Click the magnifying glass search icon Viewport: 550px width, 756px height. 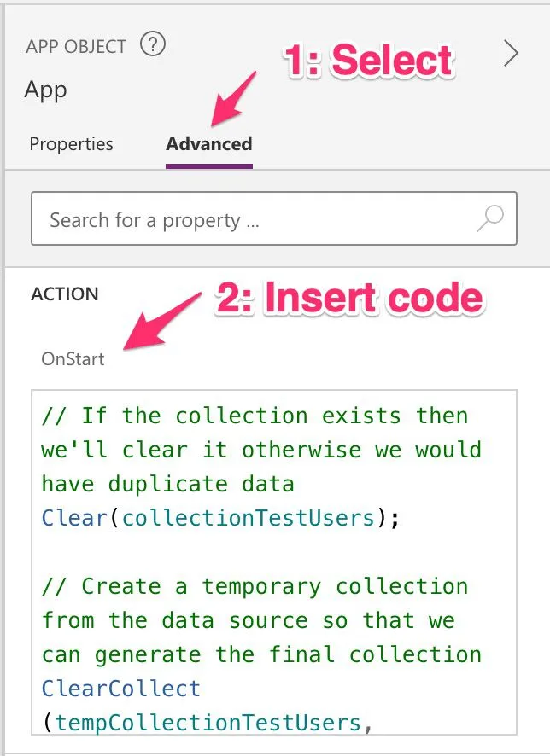click(x=489, y=220)
